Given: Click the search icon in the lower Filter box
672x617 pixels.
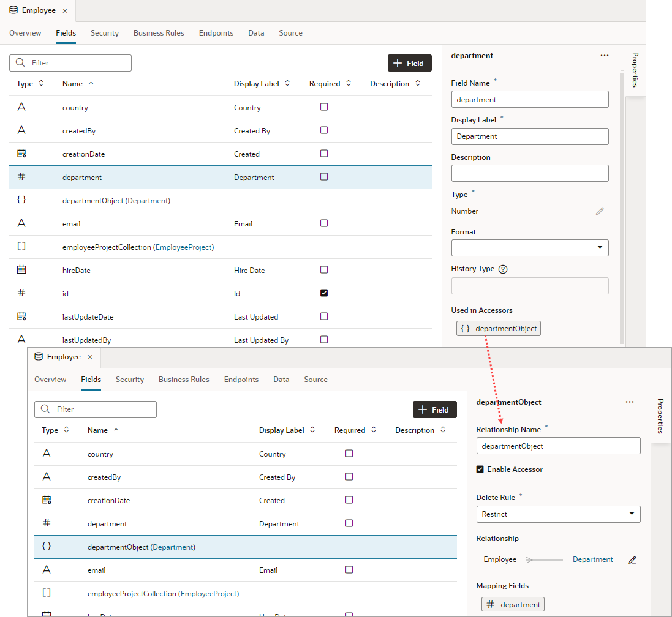Looking at the screenshot, I should tap(45, 409).
